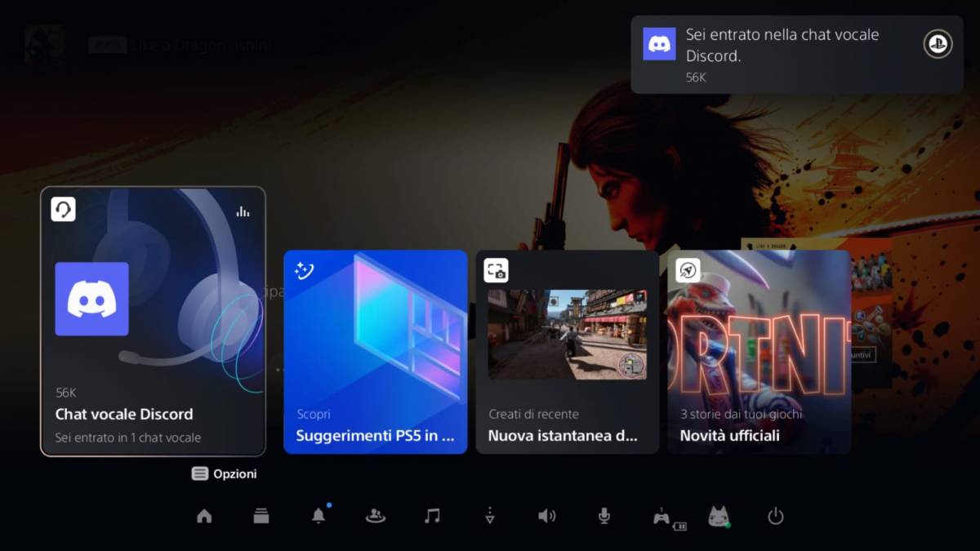
Task: Open the Nuova istantanea screenshot thumbnail
Action: tap(567, 334)
